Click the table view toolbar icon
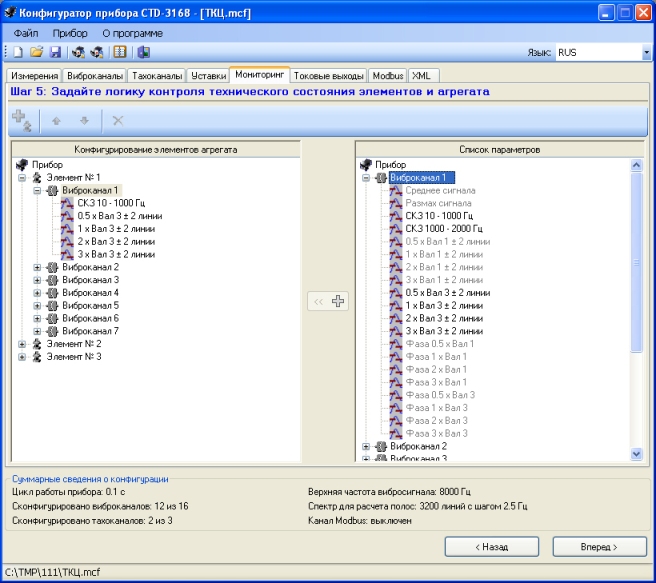 120,52
